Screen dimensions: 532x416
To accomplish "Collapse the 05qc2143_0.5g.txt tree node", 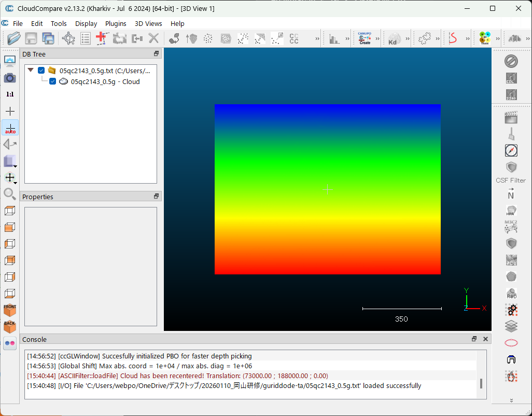I will pyautogui.click(x=31, y=71).
